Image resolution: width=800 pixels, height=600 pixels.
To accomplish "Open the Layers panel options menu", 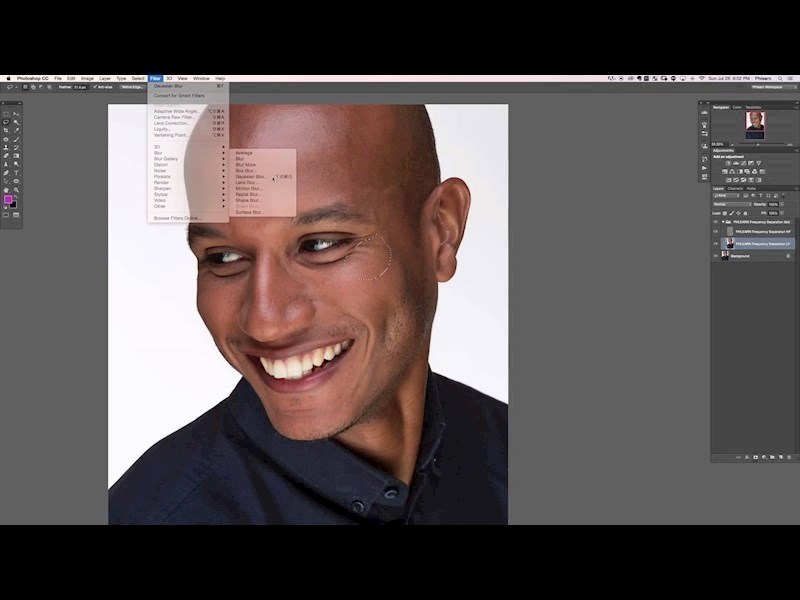I will point(794,189).
